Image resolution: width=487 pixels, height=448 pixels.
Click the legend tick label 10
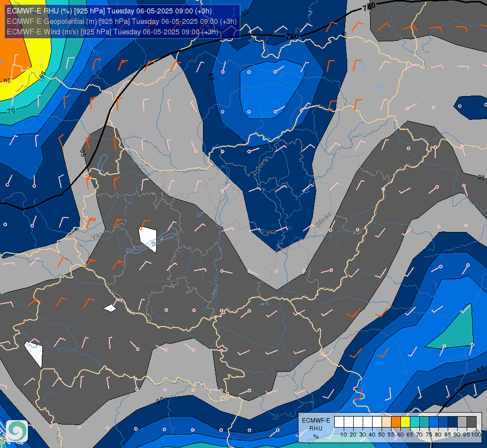coord(344,435)
